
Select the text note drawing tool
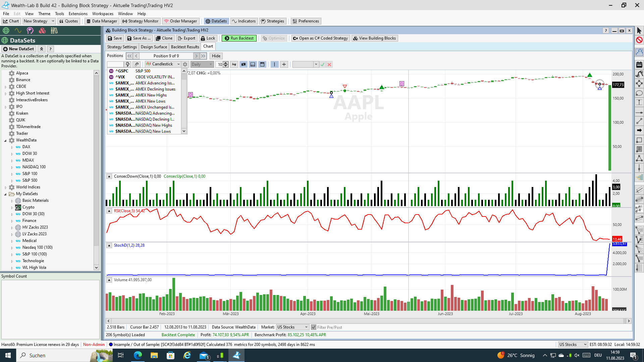[639, 149]
